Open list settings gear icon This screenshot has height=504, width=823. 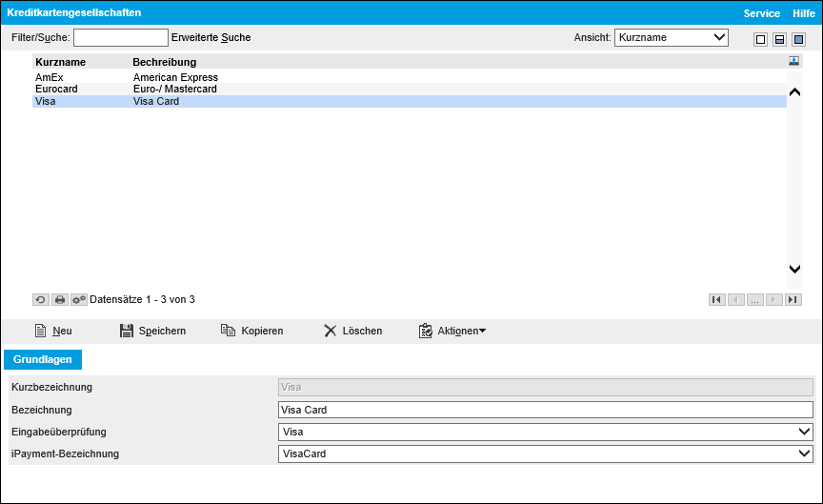pos(78,299)
